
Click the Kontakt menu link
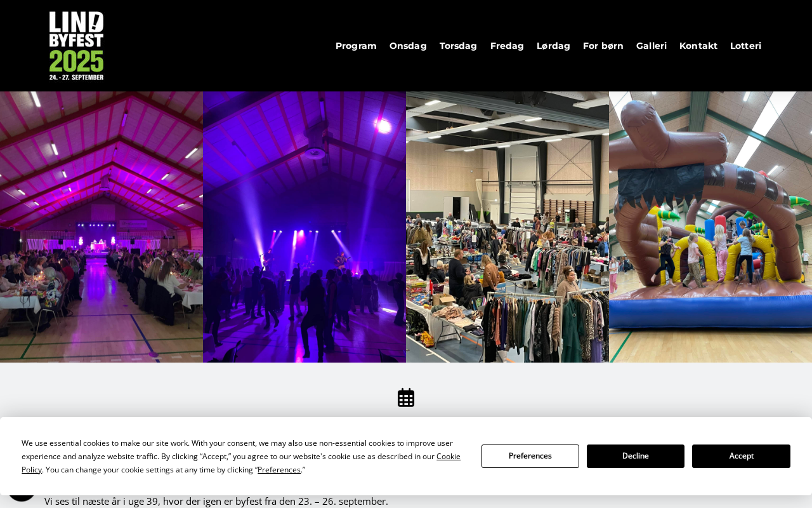click(698, 46)
